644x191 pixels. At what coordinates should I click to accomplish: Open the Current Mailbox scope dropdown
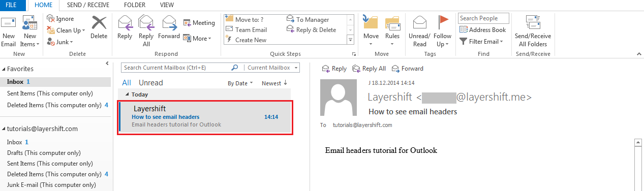tap(273, 68)
